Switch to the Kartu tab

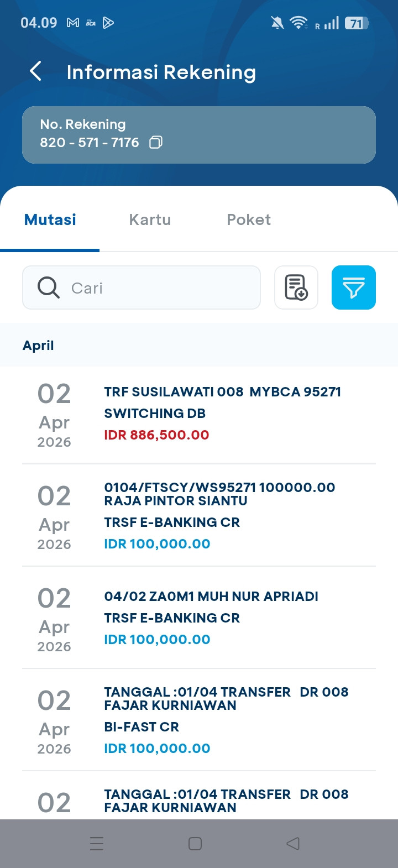[150, 219]
